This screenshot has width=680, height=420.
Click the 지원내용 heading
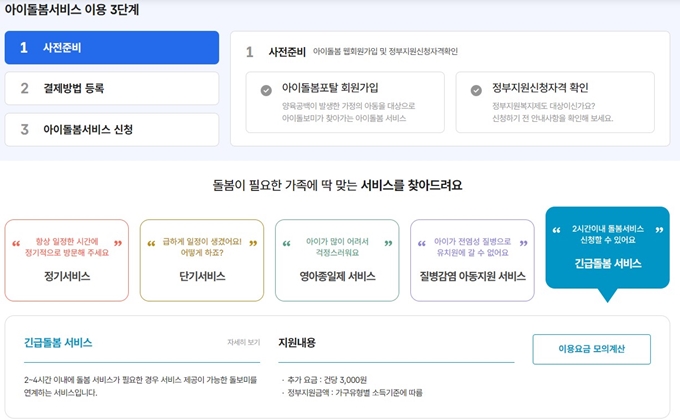(297, 343)
